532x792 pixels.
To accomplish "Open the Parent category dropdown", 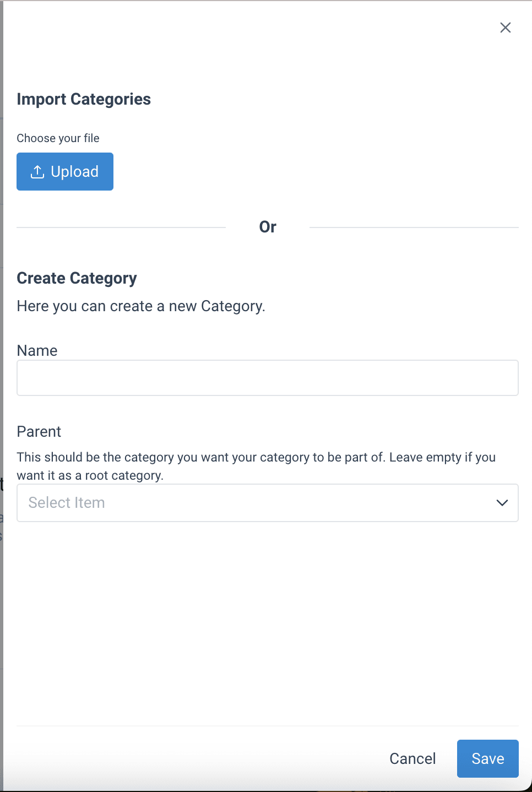I will [x=267, y=503].
